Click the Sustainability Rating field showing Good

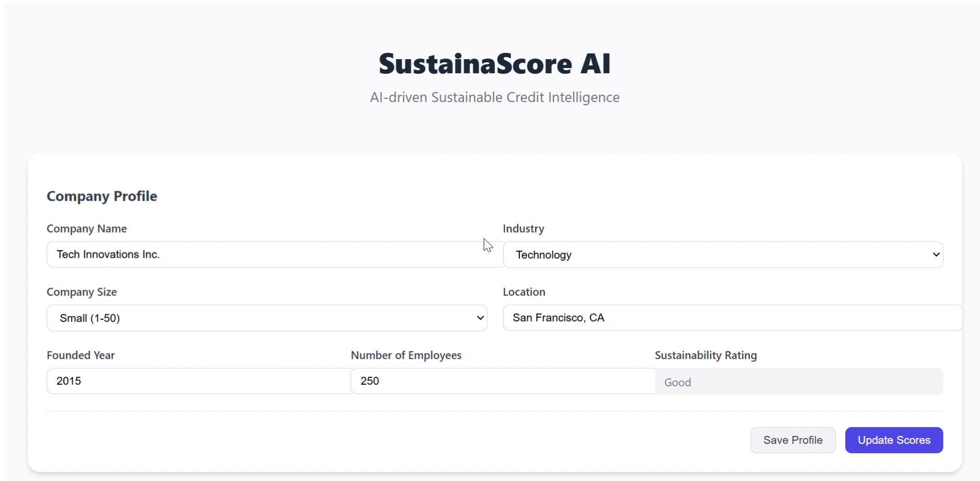(799, 382)
